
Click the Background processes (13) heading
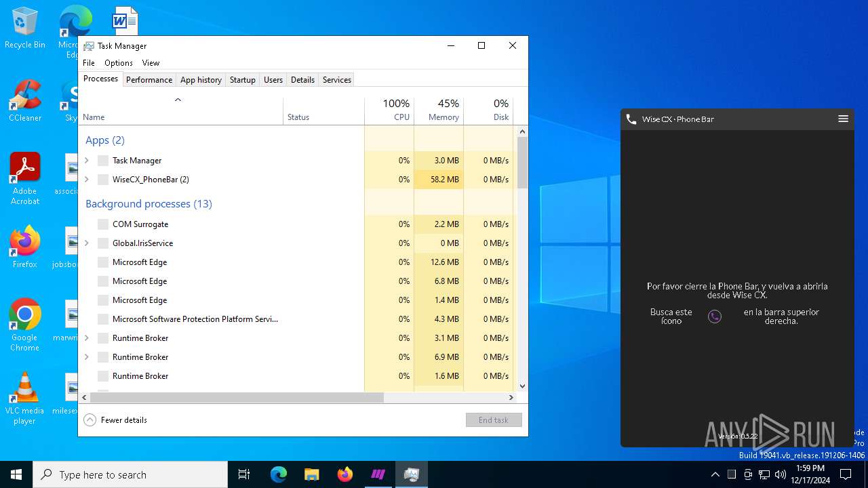(x=149, y=204)
